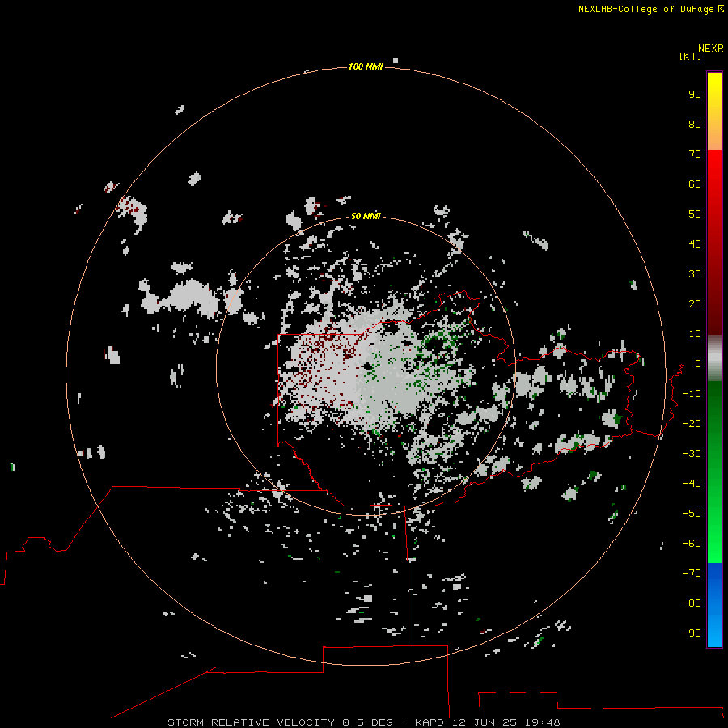Click the STORM RELATIVE VELOCITY caption text
Viewport: 728px width, 728px height.
(x=251, y=722)
